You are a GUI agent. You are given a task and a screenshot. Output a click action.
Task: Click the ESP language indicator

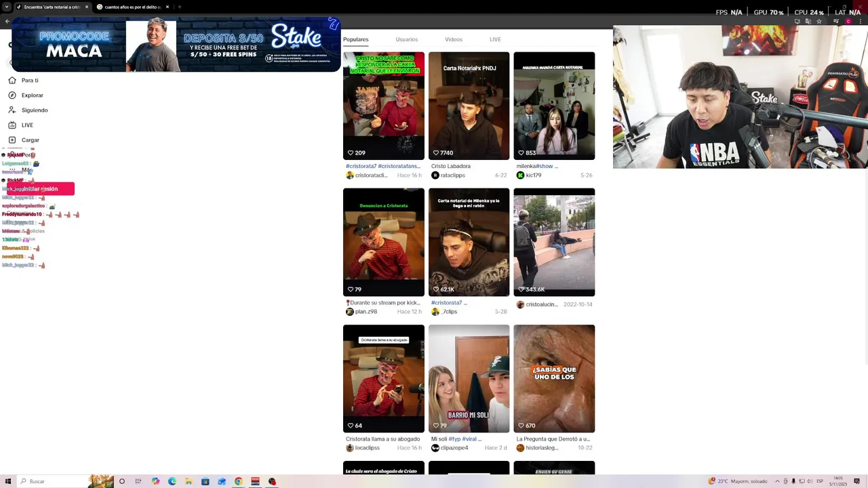tap(820, 481)
